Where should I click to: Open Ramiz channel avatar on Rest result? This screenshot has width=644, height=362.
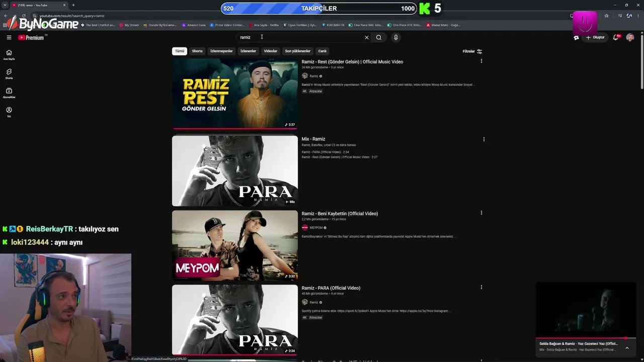pyautogui.click(x=305, y=76)
